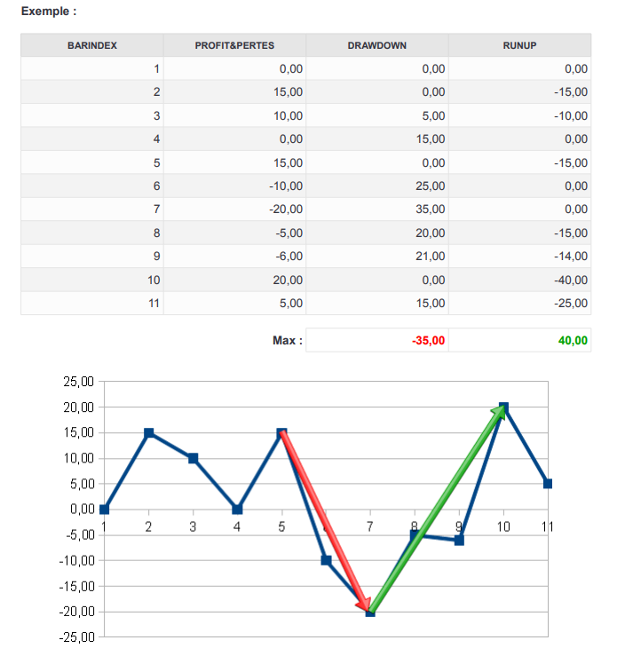Select the runup cell showing -40,00
Image resolution: width=625 pixels, height=672 pixels.
tap(569, 280)
